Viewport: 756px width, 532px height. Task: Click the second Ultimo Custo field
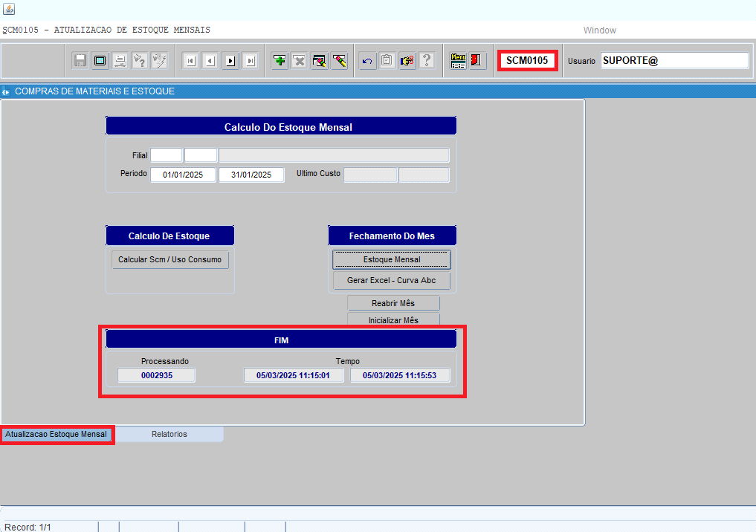pos(424,175)
